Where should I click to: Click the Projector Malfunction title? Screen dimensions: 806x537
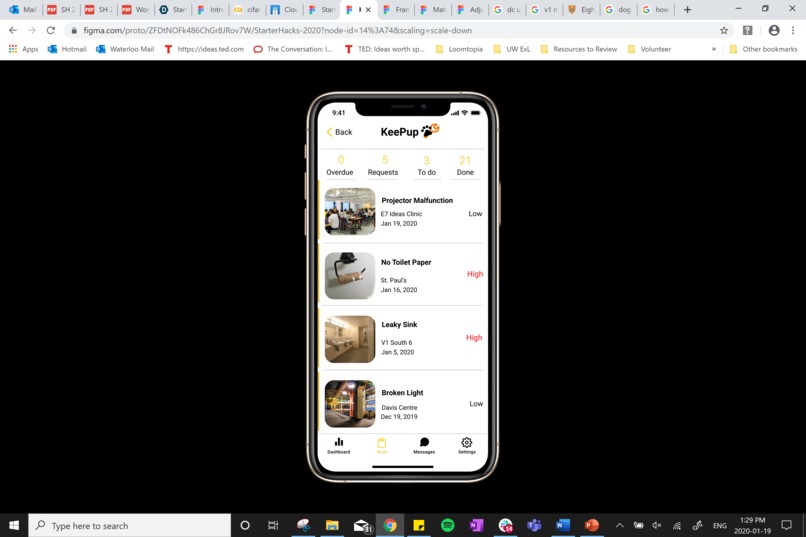417,200
